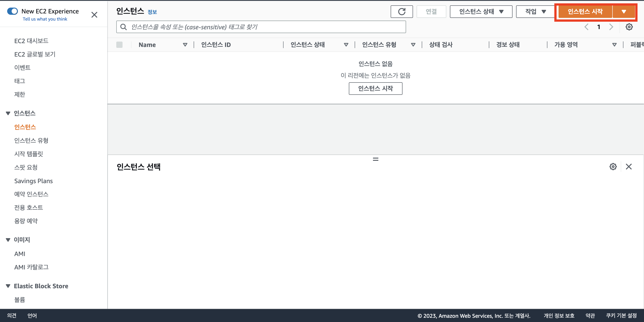Click 언어 in the footer
Screen dimensions: 644x322
pos(32,316)
